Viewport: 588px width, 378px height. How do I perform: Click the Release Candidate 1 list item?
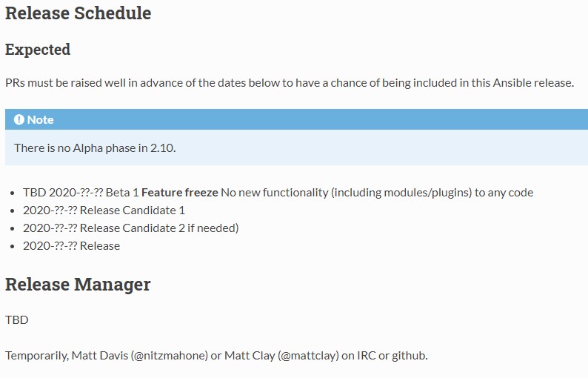coord(104,210)
